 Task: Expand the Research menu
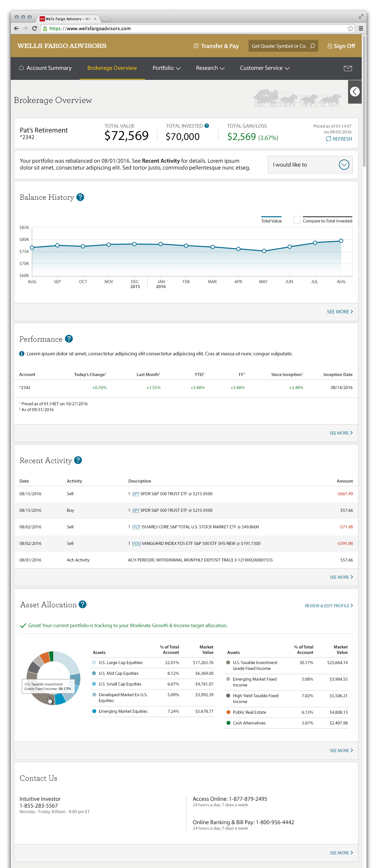(210, 68)
